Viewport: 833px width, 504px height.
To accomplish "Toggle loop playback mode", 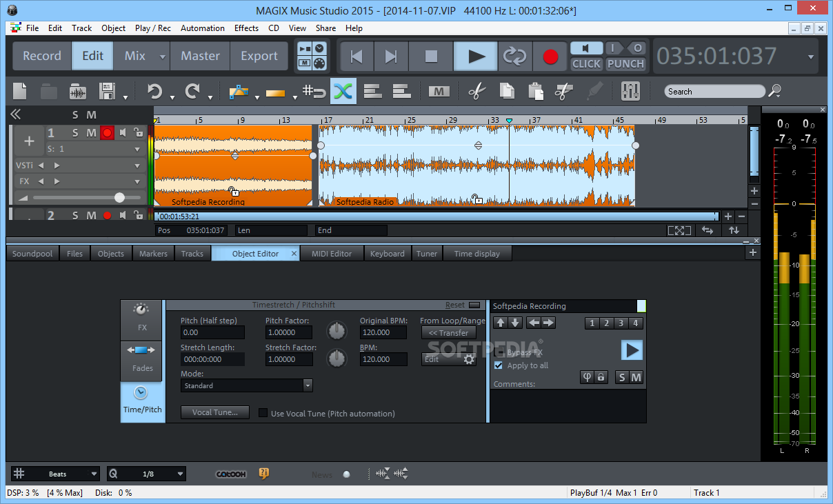I will (x=514, y=57).
